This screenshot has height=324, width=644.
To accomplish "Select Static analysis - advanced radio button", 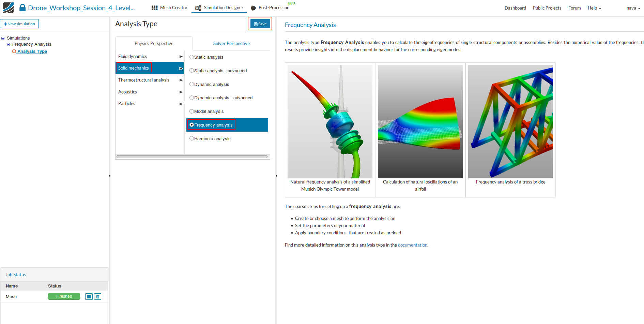I will click(191, 71).
